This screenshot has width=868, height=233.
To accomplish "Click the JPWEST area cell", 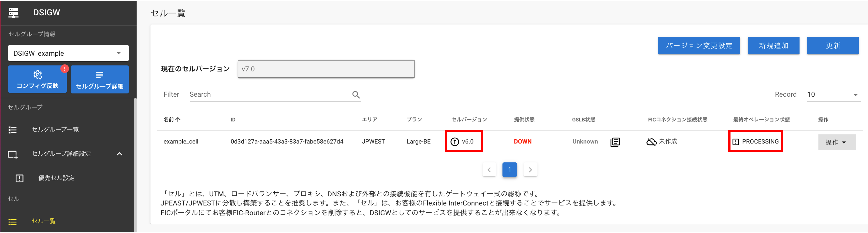I will 373,142.
